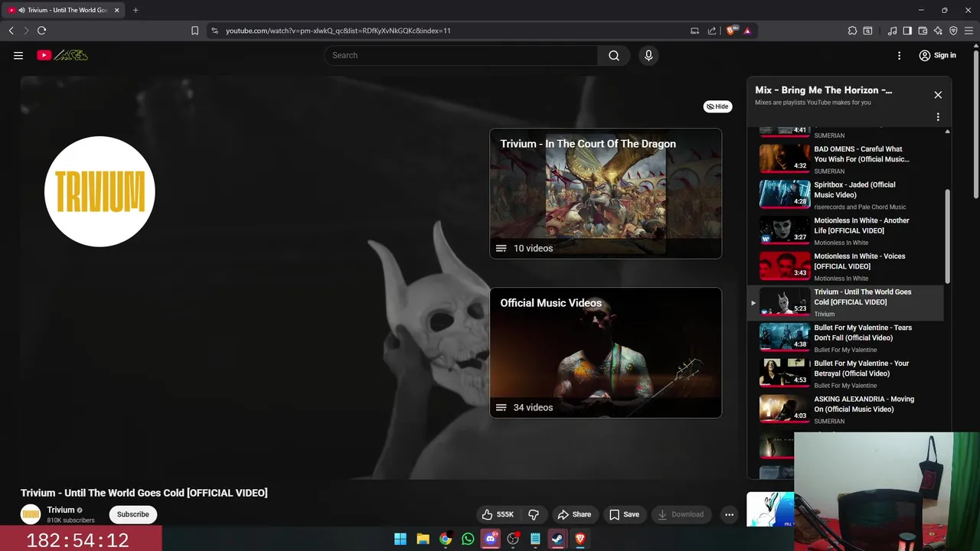
Task: Subscribe to the Trivium channel
Action: [x=133, y=514]
